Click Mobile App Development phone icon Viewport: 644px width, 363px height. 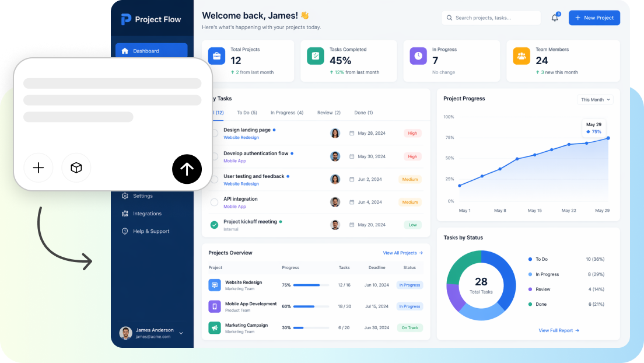[215, 306]
